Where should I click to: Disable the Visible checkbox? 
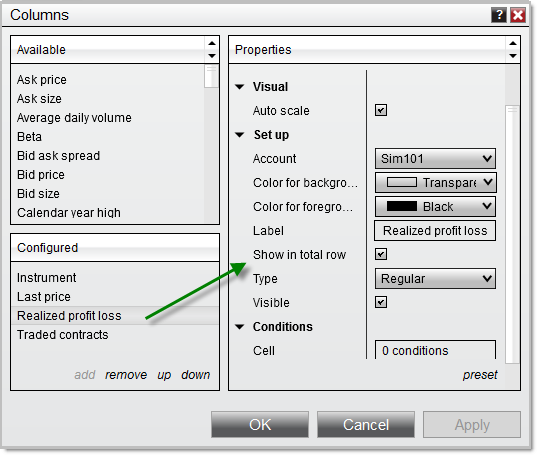coord(381,302)
